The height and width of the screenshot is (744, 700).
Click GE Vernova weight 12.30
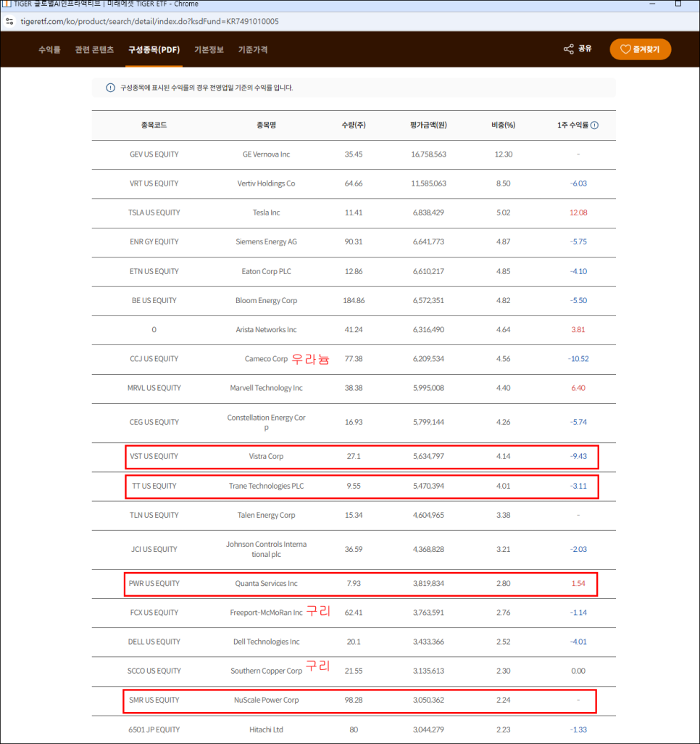click(503, 154)
